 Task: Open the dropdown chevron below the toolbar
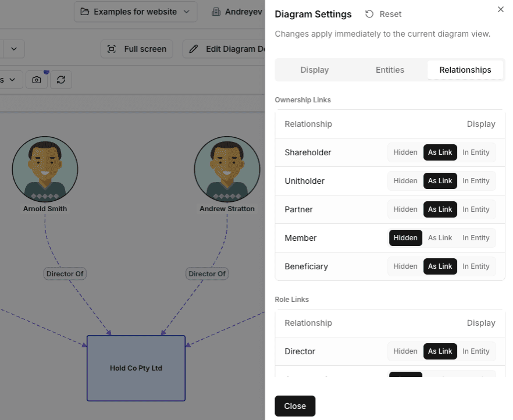pyautogui.click(x=13, y=49)
